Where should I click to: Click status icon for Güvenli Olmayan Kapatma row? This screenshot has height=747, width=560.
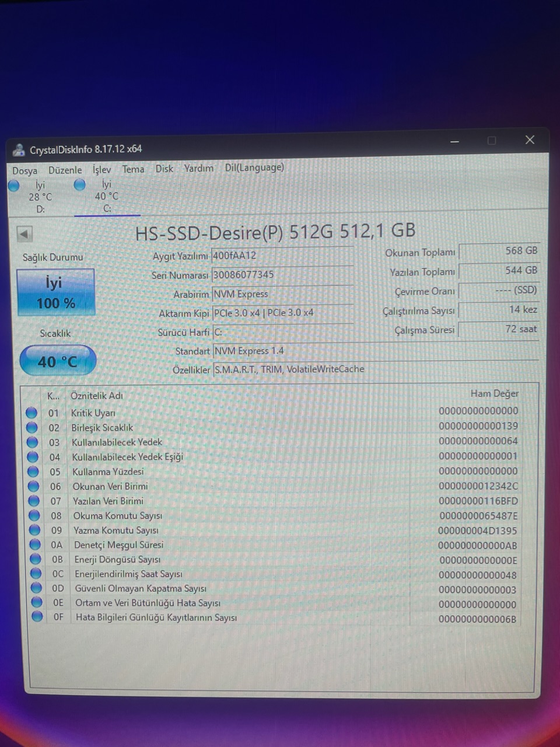point(37,588)
